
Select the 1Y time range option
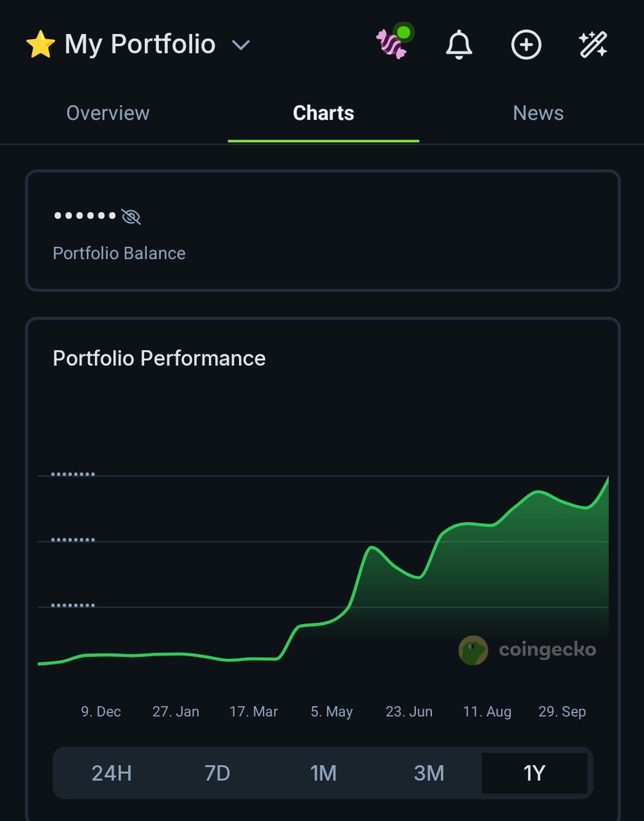click(535, 772)
